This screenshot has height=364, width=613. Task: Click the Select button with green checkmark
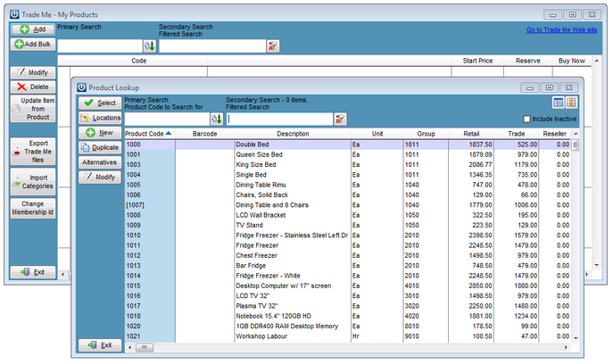coord(100,103)
